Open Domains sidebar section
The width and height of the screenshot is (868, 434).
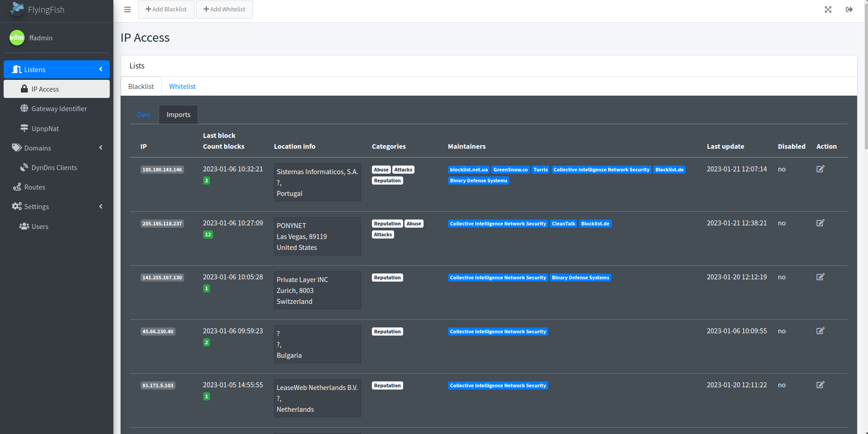[x=57, y=148]
